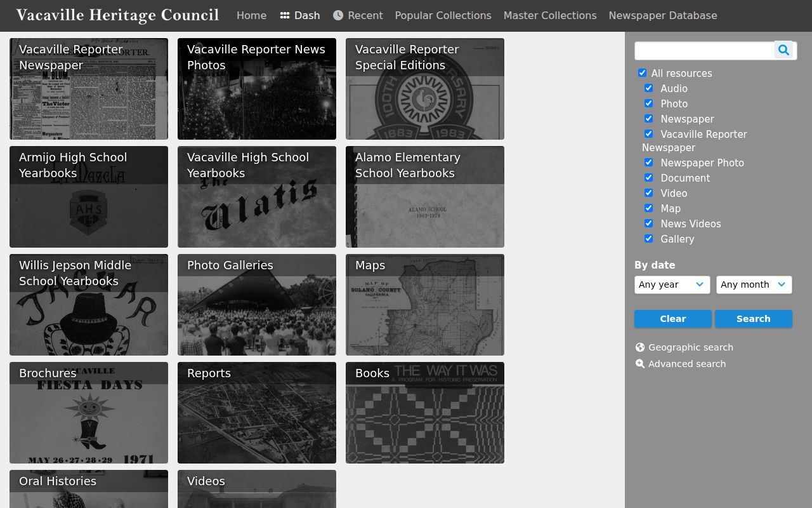Screen dimensions: 812x508
Task: Open Vacaville Reporter Special Editions tile
Action: coord(425,89)
